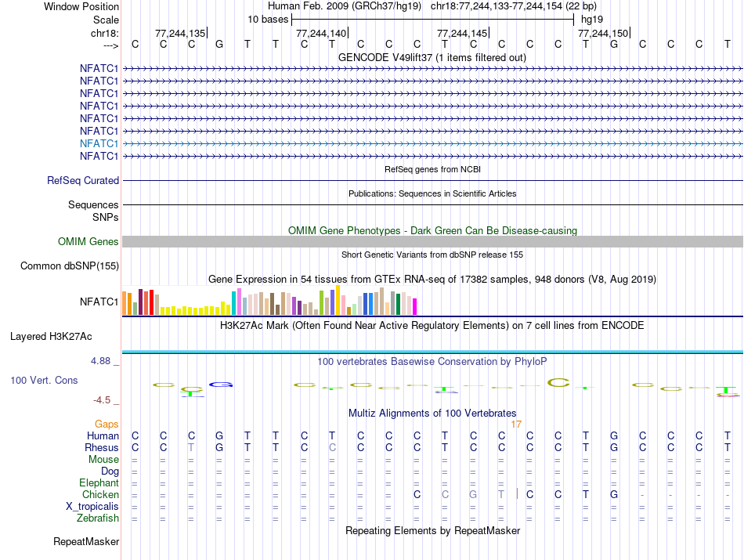The height and width of the screenshot is (560, 744).
Task: Click the Publications Sequences in Scientific Articles title
Action: tap(432, 193)
